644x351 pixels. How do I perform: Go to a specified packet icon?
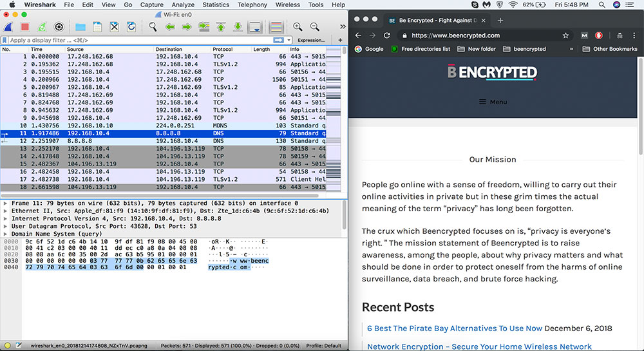coord(204,27)
